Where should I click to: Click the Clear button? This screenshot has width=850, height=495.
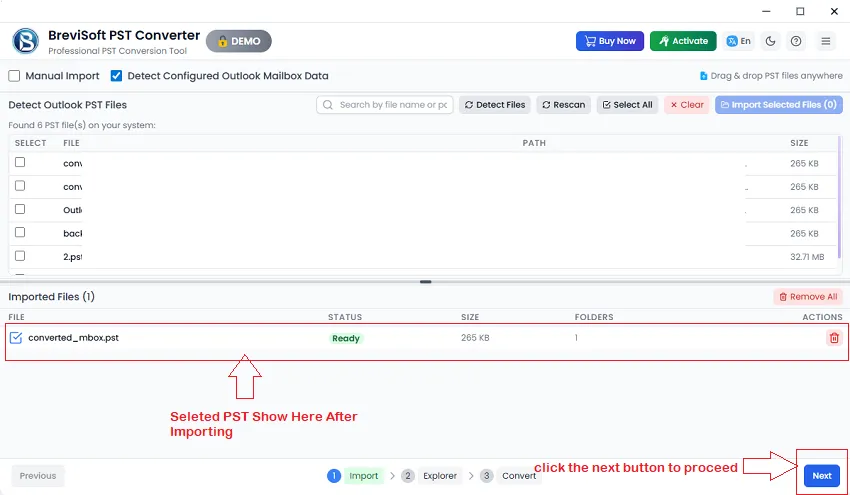tap(687, 105)
